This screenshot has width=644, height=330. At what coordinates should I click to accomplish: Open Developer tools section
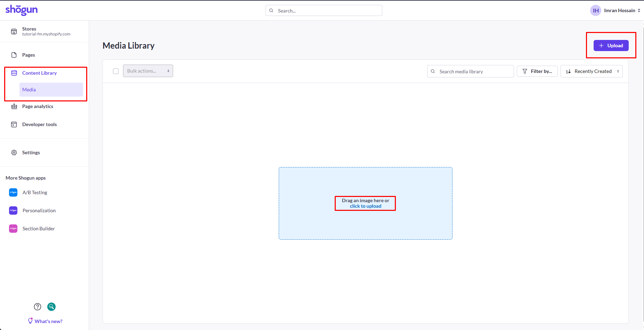[39, 124]
